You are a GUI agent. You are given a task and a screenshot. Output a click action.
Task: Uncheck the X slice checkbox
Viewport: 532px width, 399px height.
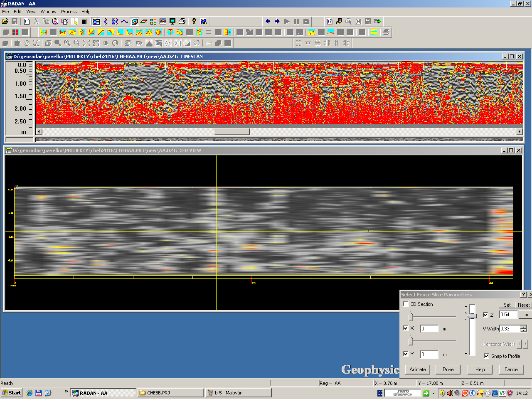point(406,328)
